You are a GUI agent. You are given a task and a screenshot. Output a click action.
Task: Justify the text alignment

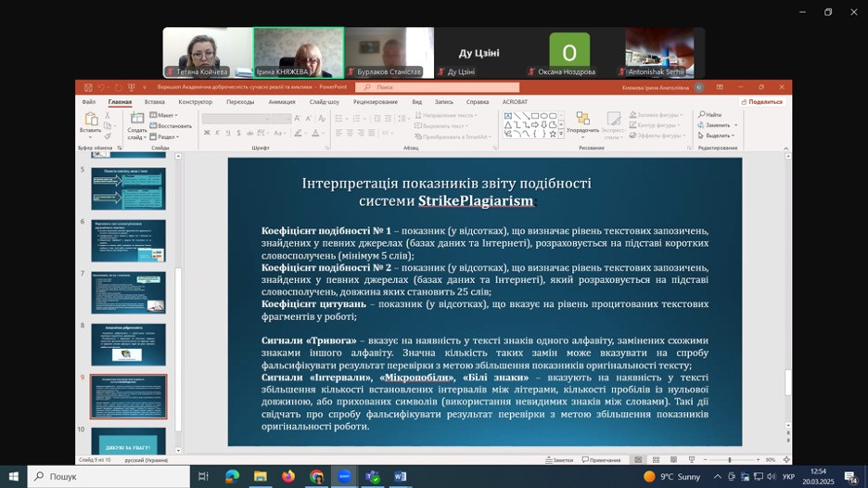pyautogui.click(x=372, y=133)
